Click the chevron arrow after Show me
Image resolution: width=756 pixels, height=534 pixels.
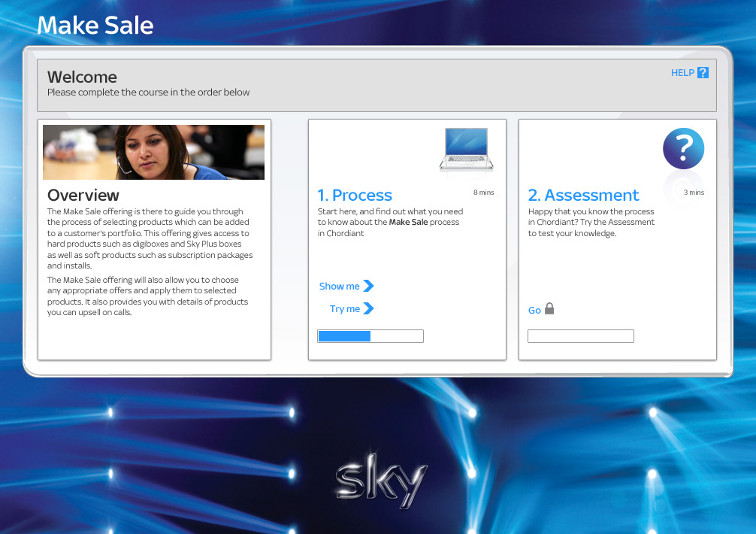369,286
